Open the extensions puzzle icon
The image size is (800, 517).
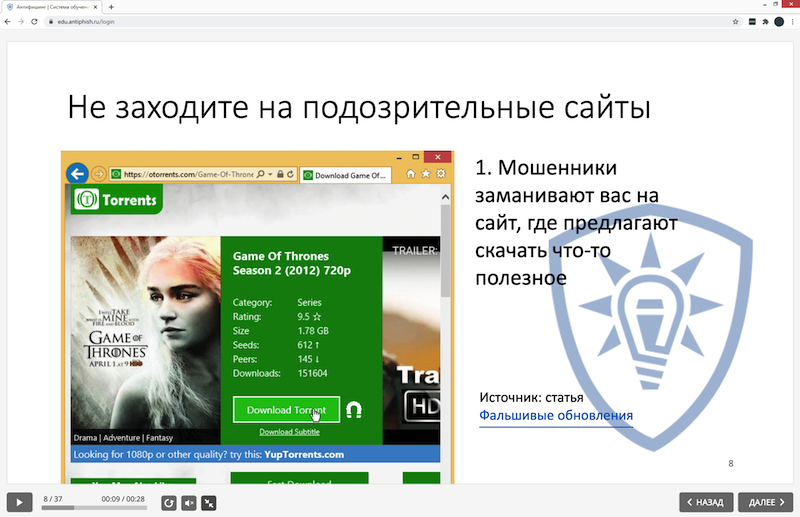(x=765, y=21)
